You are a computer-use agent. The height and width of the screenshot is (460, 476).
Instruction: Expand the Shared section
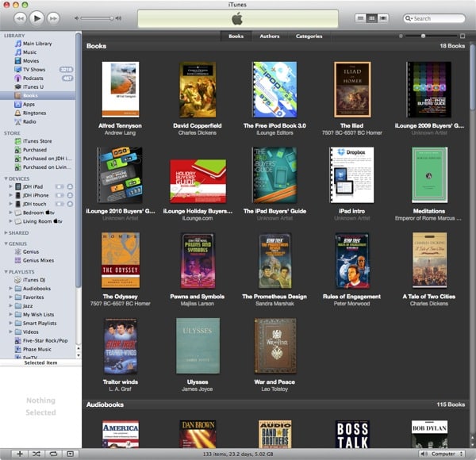coord(6,232)
